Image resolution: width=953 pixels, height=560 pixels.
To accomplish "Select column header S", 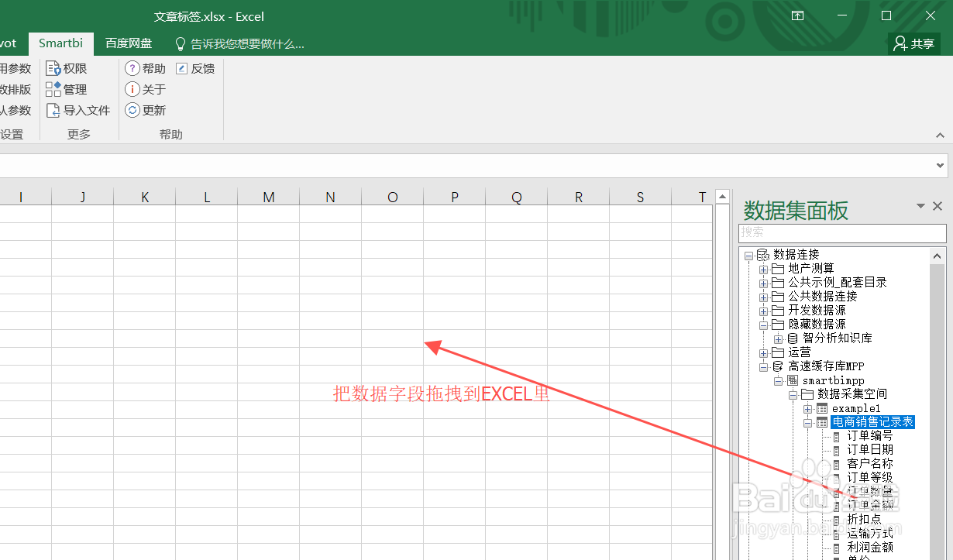I will pyautogui.click(x=641, y=198).
